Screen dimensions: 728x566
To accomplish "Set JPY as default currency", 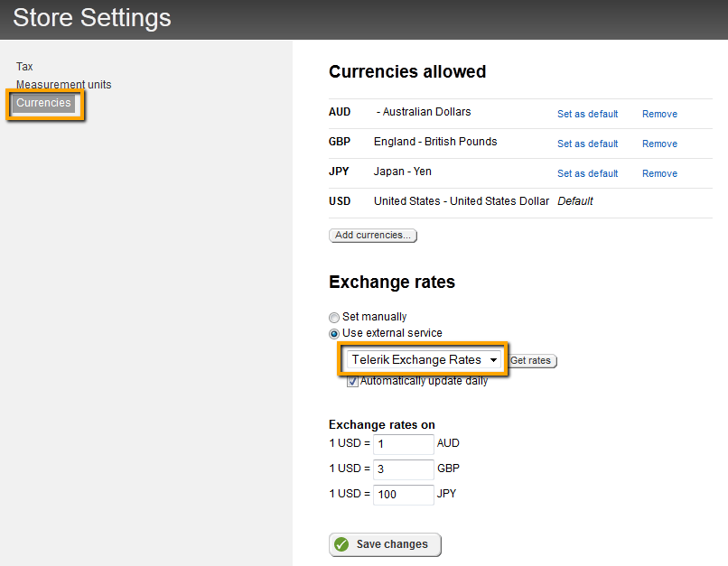I will (x=587, y=173).
